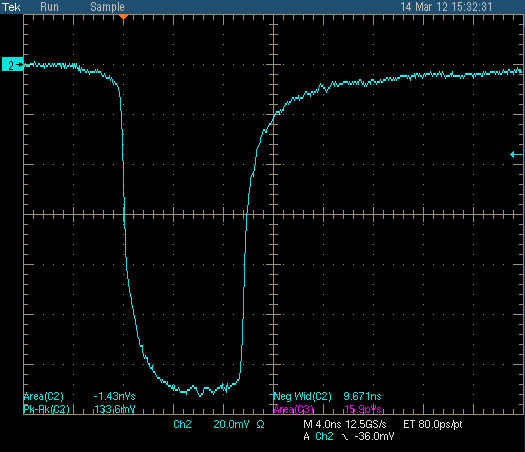Select the ET 80.0ps/pt resolution readout

point(433,424)
